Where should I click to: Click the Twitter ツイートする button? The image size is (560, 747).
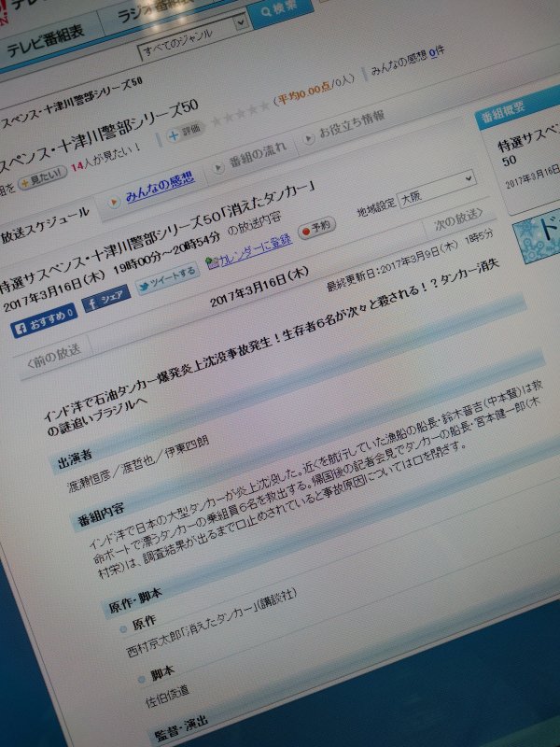click(x=168, y=278)
